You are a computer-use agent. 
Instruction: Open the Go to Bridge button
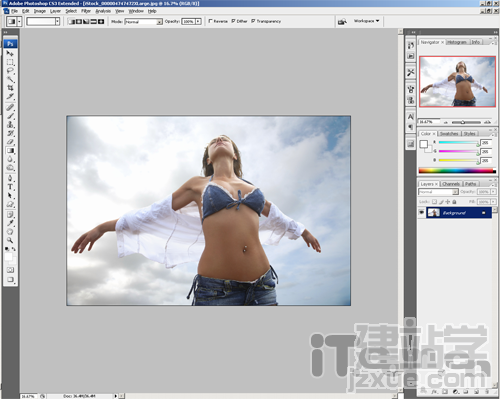(342, 22)
